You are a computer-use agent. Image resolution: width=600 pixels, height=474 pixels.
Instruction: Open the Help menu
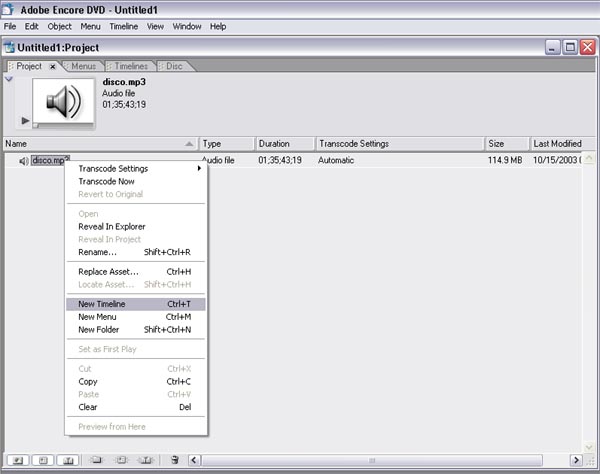click(218, 26)
